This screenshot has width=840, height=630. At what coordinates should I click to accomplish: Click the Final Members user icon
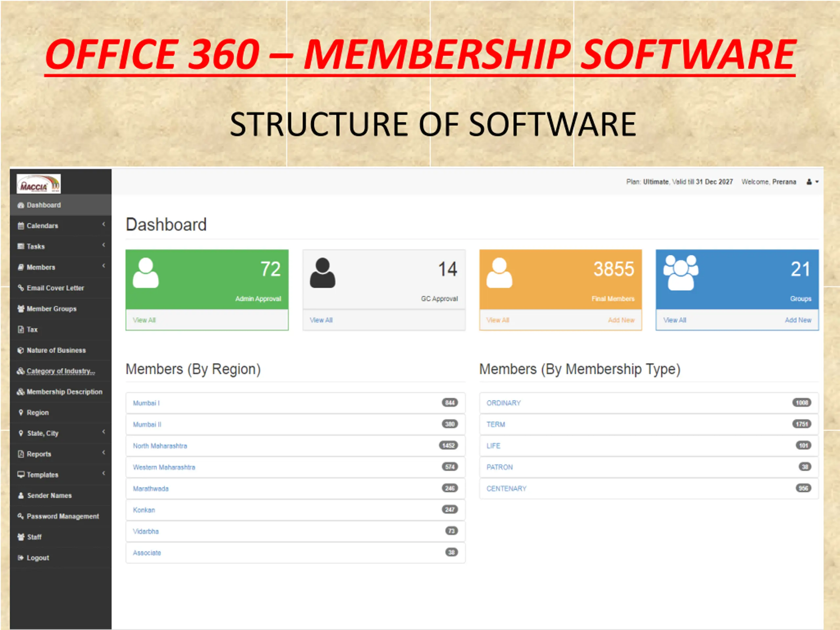[x=499, y=273]
